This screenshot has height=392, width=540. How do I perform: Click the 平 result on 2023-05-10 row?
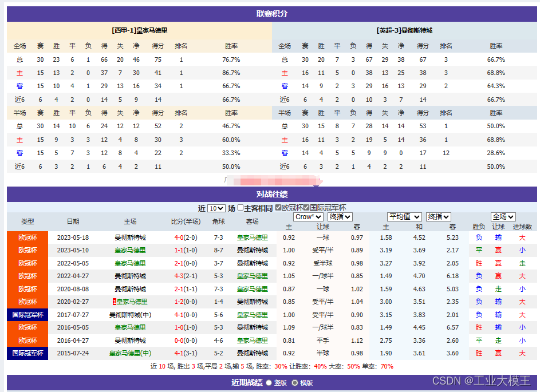[x=479, y=250]
